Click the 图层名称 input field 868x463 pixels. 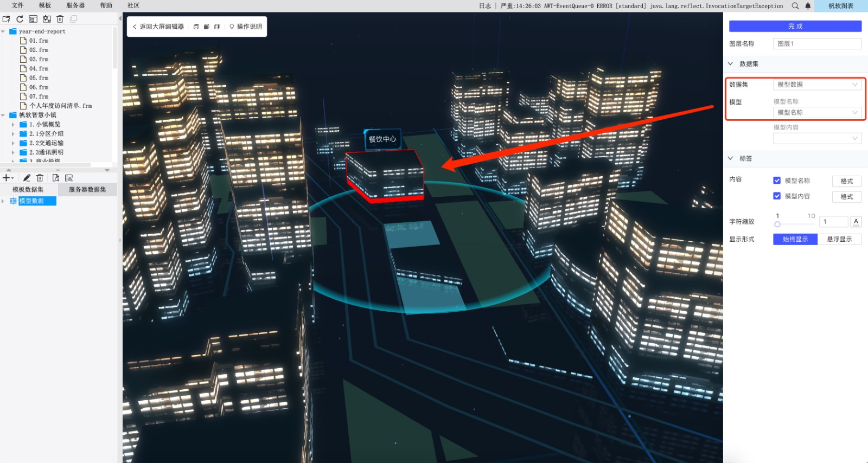point(817,44)
